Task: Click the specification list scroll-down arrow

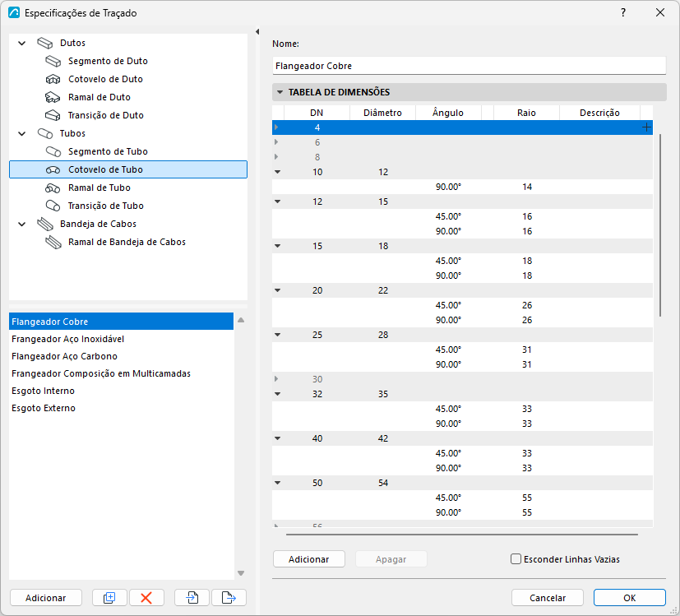Action: coord(241,573)
